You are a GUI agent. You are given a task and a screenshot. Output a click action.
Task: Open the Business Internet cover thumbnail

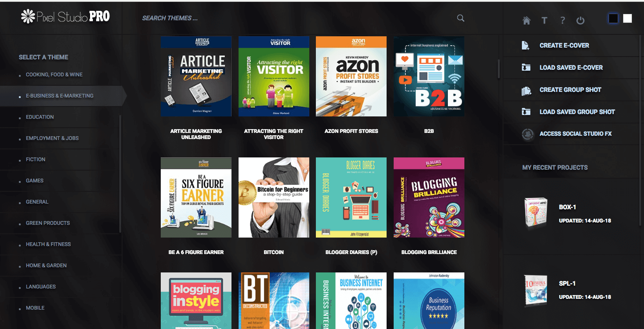click(351, 301)
